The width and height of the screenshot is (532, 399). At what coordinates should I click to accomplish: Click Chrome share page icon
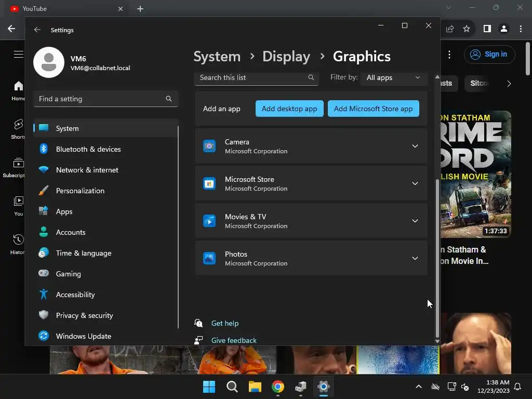(x=450, y=29)
